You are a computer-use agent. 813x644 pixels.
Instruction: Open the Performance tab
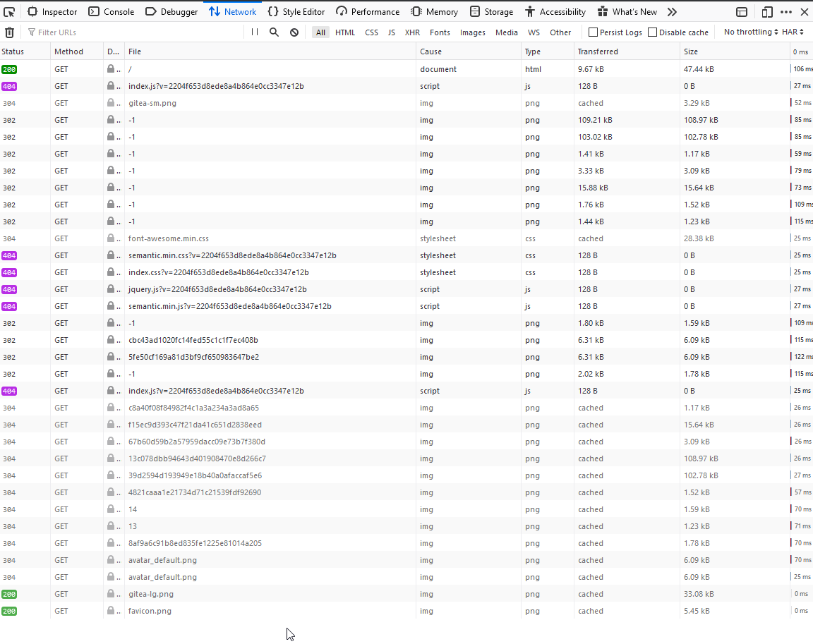click(x=368, y=11)
